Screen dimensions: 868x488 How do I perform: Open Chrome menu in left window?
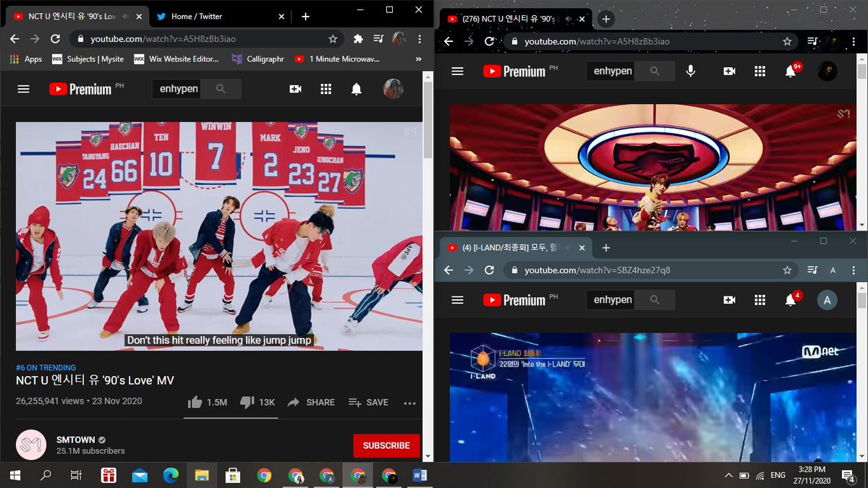click(420, 39)
